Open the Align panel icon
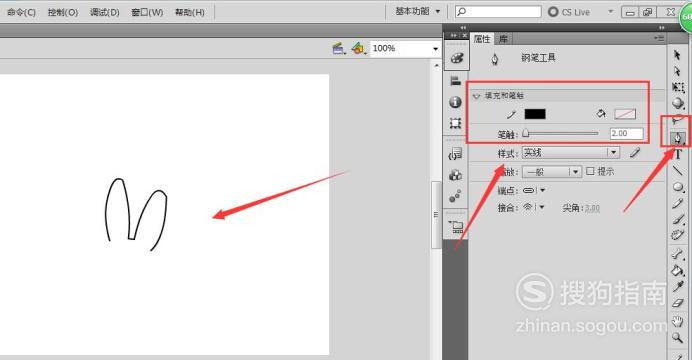The image size is (692, 360). click(455, 80)
